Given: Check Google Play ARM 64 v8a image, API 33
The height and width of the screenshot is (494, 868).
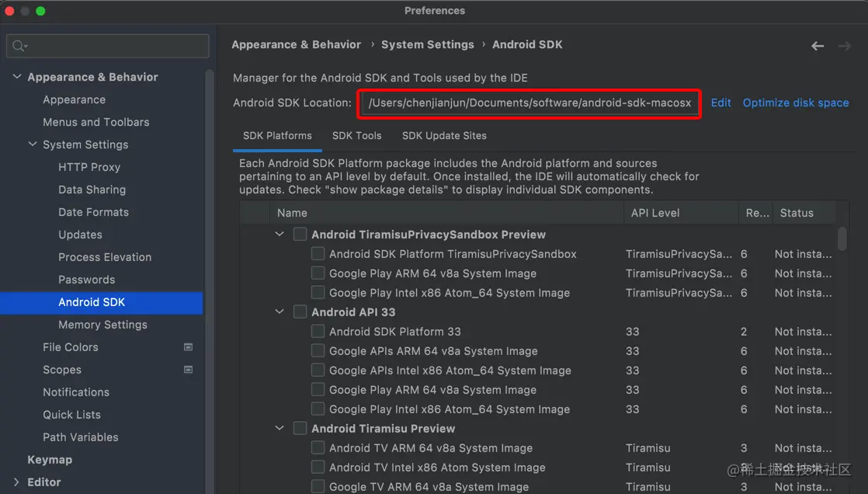Looking at the screenshot, I should [318, 389].
